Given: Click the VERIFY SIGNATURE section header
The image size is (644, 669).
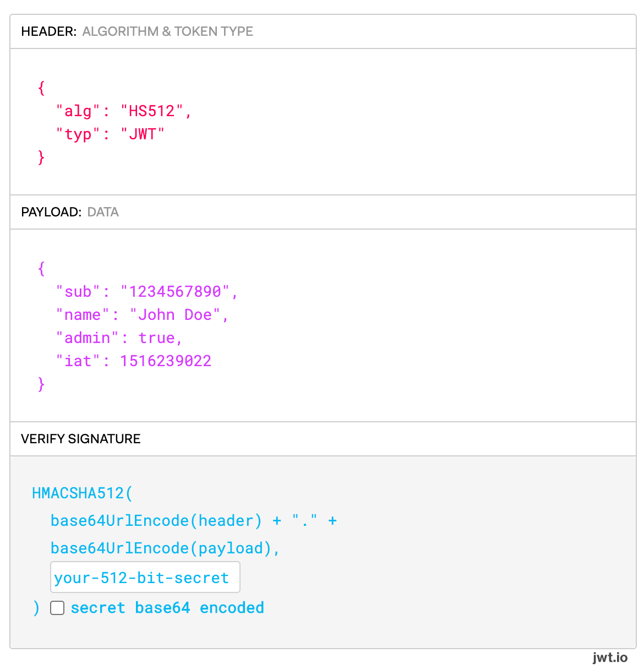Looking at the screenshot, I should 80,439.
